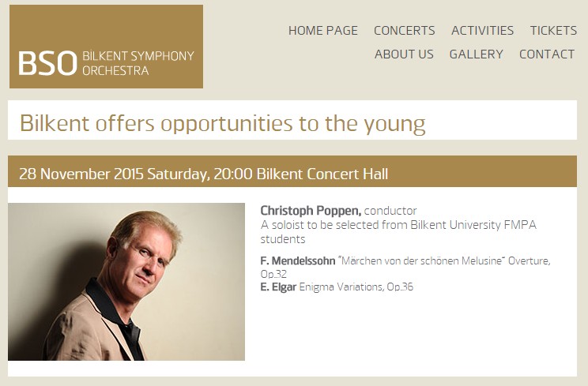
Task: Navigate to About Us
Action: [x=404, y=54]
